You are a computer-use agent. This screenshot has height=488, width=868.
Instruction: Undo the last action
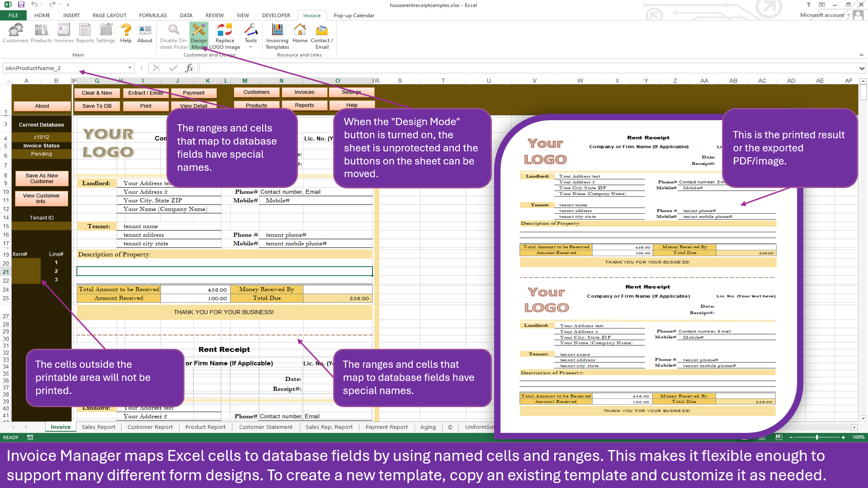pyautogui.click(x=34, y=5)
